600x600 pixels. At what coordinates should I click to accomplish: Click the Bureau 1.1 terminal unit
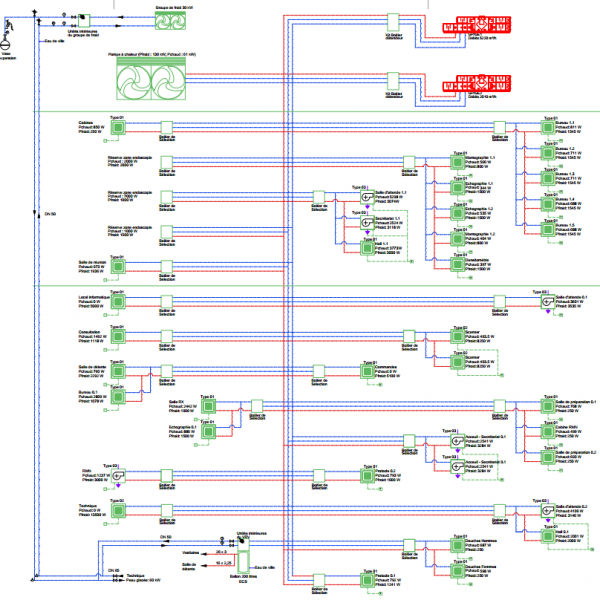click(546, 127)
